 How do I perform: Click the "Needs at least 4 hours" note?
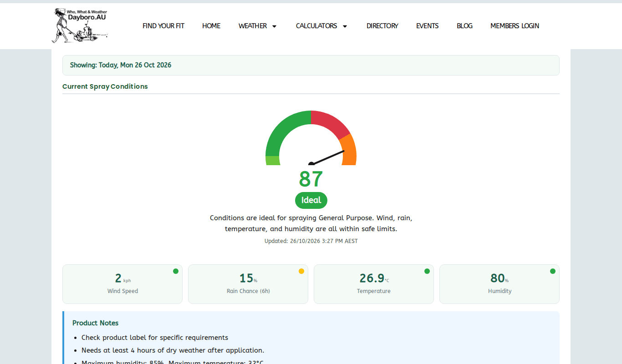pyautogui.click(x=173, y=350)
